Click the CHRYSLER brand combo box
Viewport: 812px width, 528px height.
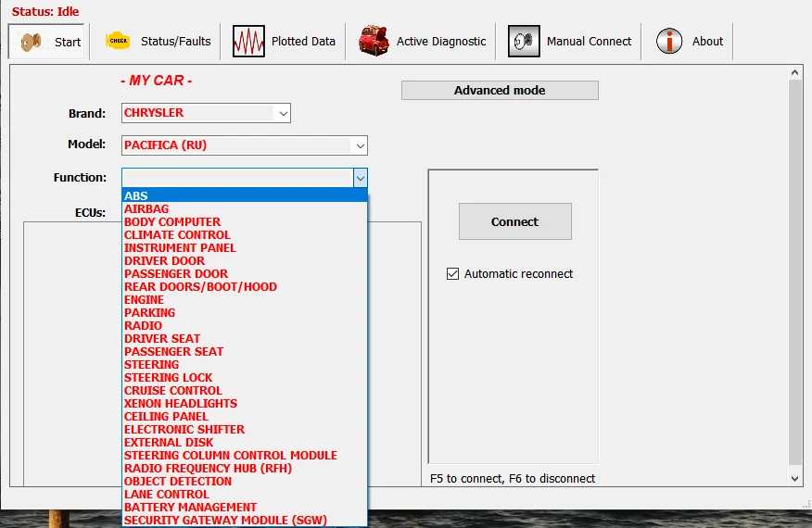(x=206, y=113)
